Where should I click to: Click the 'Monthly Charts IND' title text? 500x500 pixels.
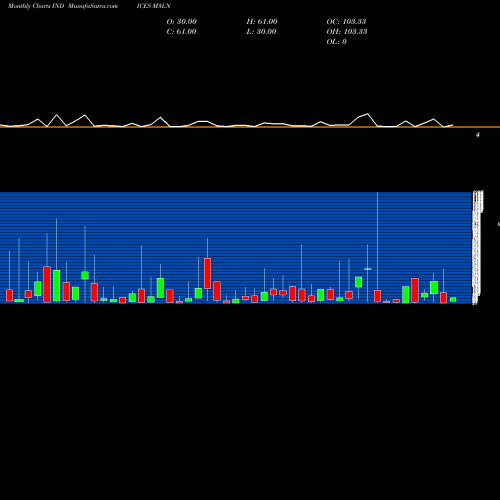[36, 6]
